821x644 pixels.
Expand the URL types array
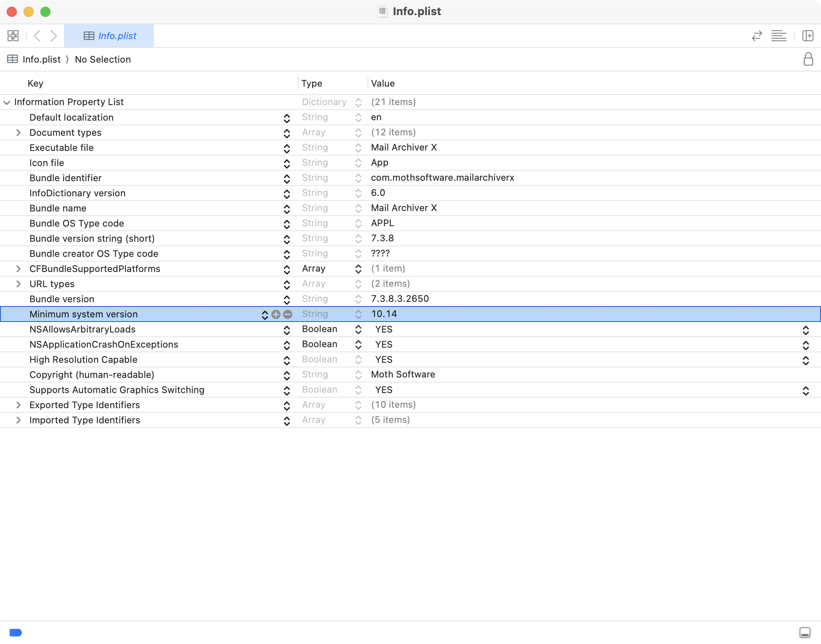pos(18,284)
